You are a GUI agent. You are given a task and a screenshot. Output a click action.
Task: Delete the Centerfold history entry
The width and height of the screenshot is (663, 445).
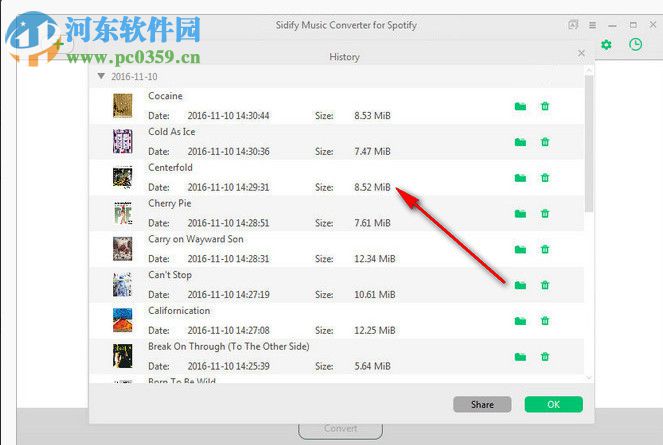point(545,178)
